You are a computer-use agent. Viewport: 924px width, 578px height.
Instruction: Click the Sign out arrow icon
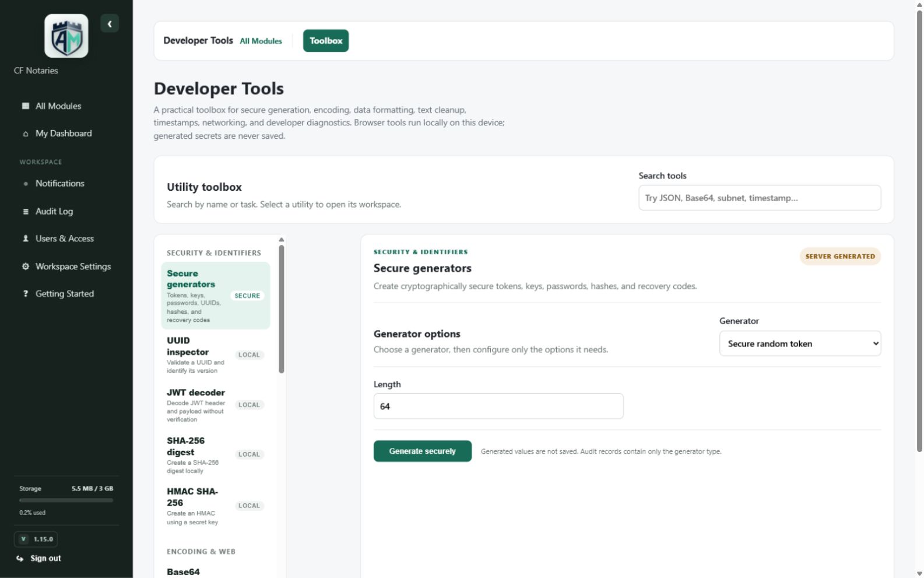(20, 559)
